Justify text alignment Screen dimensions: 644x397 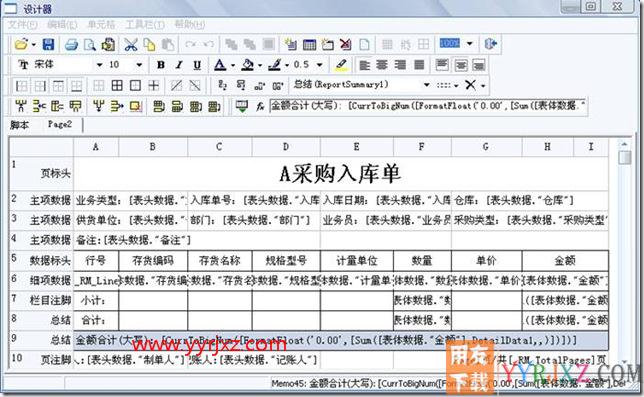point(419,65)
